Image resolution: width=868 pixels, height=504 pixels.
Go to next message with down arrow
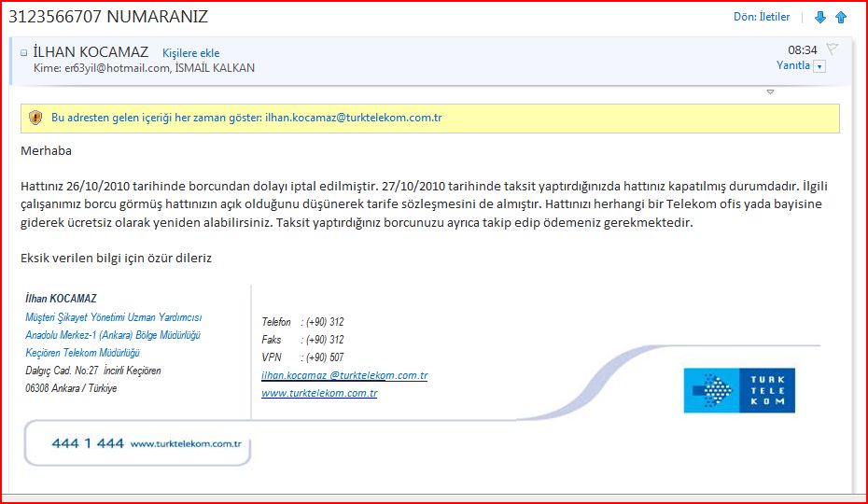pos(819,17)
